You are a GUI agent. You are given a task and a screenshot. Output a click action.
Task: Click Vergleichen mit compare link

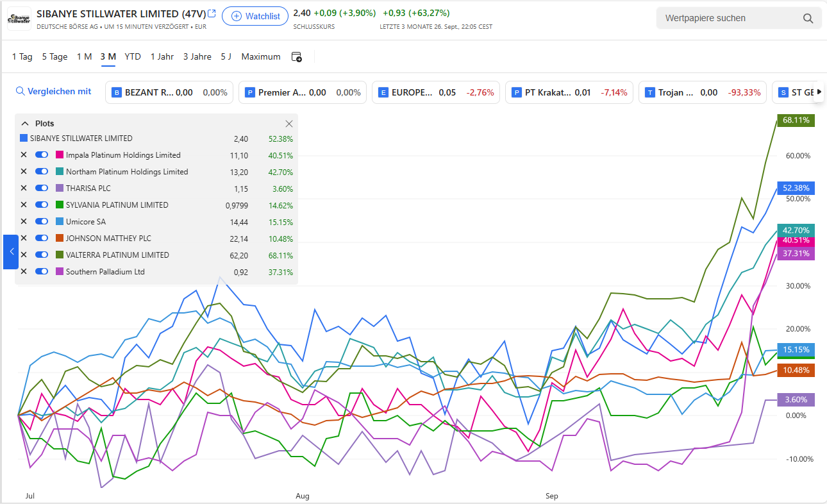(x=54, y=92)
